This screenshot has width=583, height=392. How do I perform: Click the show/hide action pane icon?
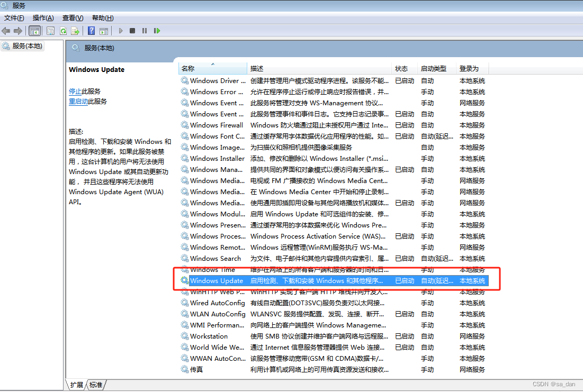point(104,31)
